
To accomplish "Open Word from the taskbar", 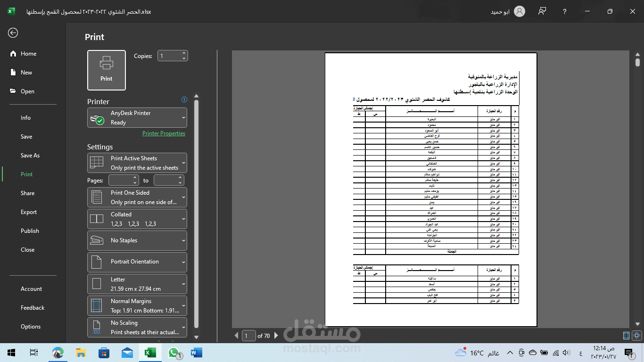I will [196, 353].
